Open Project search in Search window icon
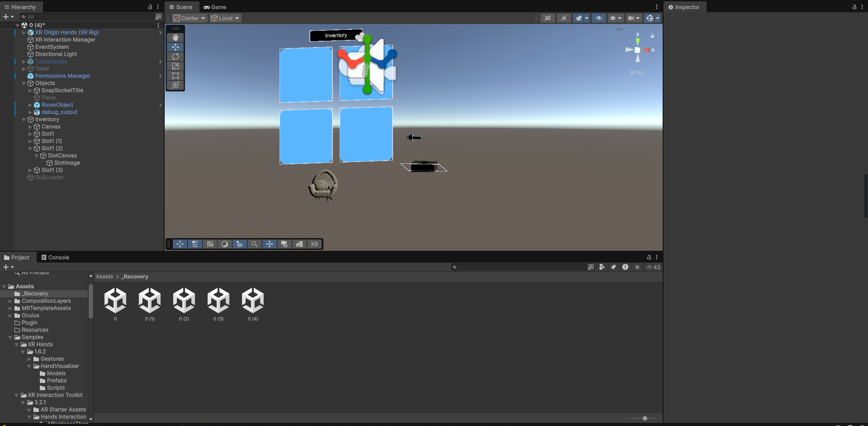 591,267
